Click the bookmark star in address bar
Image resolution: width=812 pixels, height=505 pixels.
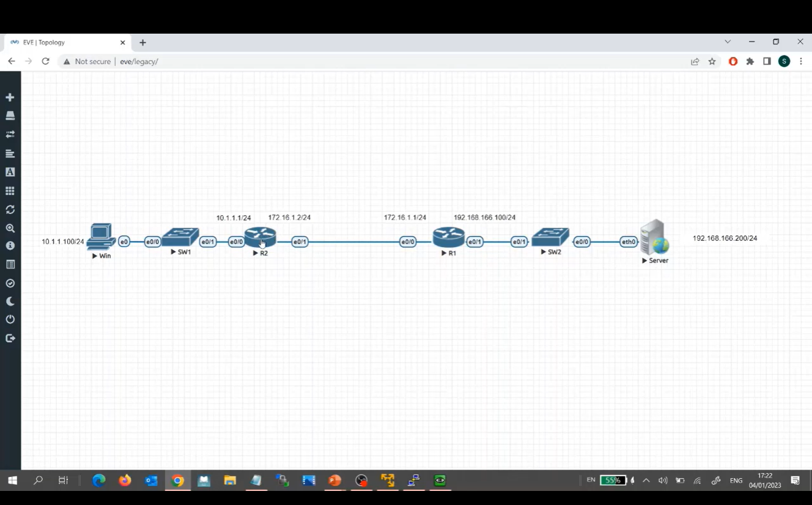[711, 61]
